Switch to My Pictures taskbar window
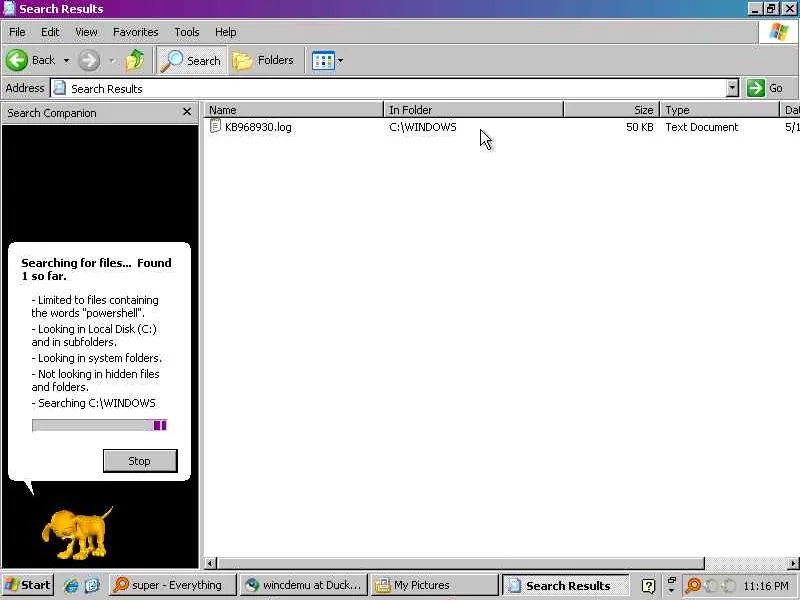 coord(435,585)
